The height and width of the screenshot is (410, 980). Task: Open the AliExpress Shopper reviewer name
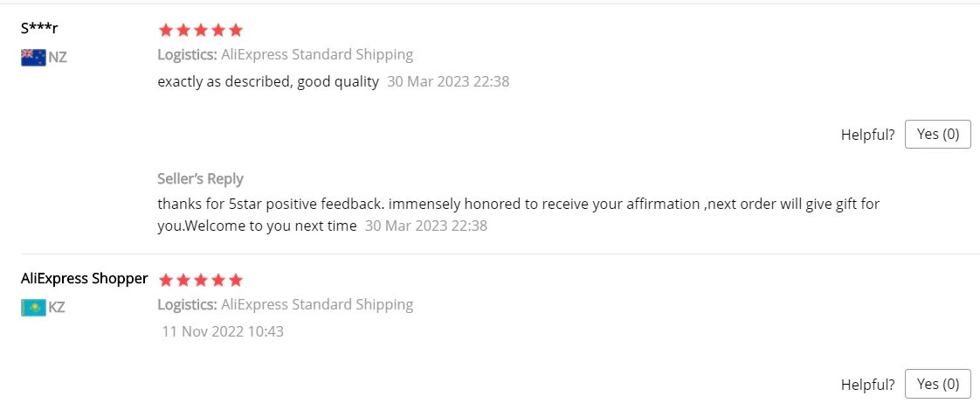84,279
